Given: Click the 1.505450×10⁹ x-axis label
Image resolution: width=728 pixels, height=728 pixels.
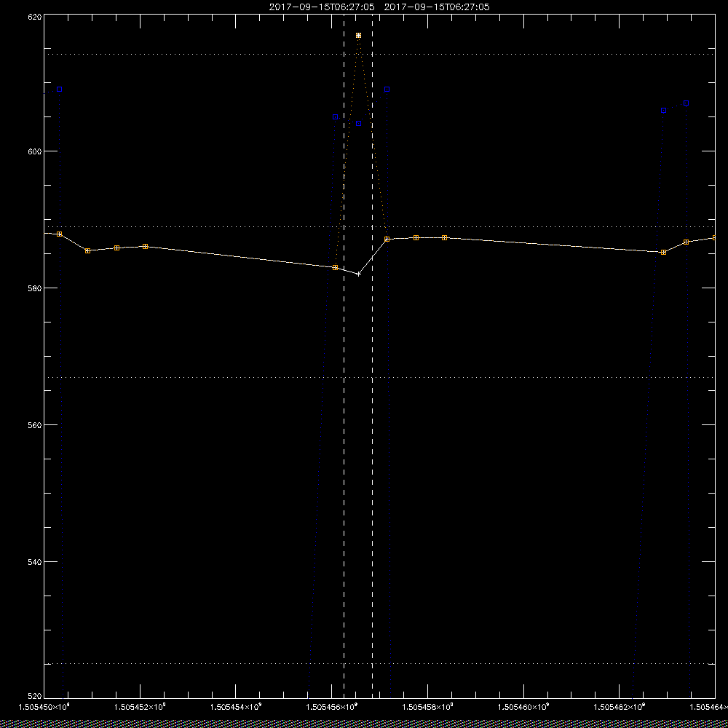Looking at the screenshot, I should click(44, 707).
